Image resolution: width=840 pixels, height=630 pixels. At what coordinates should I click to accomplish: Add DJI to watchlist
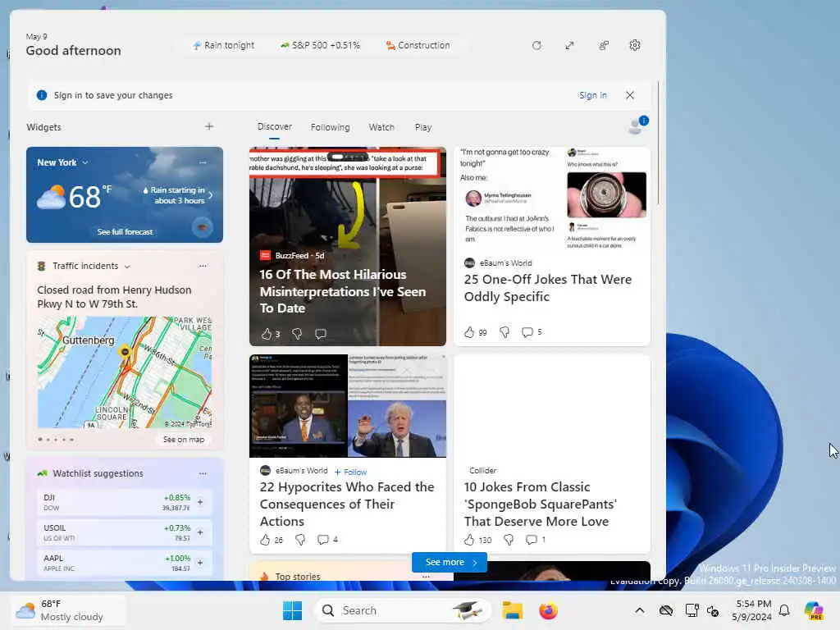200,503
